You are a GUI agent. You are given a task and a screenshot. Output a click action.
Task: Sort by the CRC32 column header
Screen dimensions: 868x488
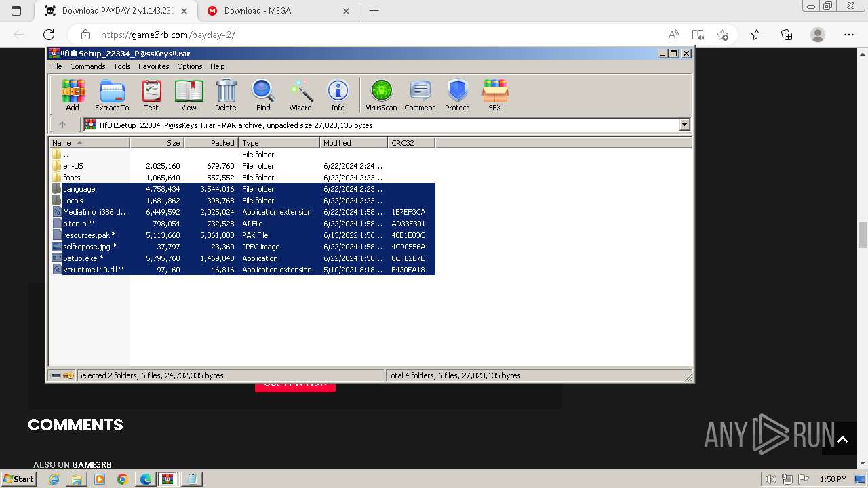pyautogui.click(x=411, y=143)
